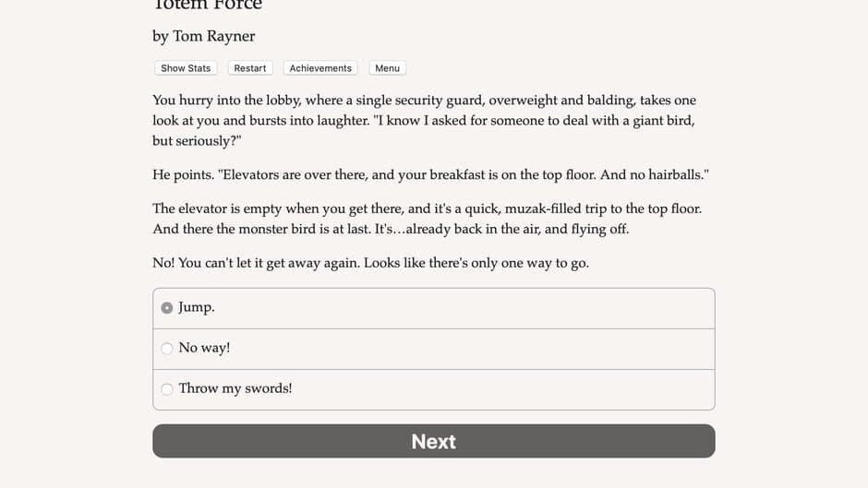The height and width of the screenshot is (488, 868).
Task: Click the line 'No! You can't let it'
Action: (371, 263)
